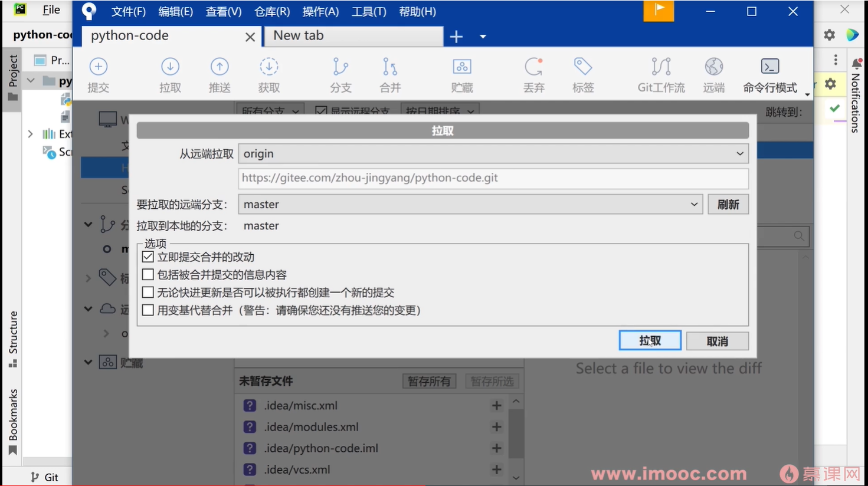
Task: Open the 仓库(R) menu
Action: pos(271,11)
